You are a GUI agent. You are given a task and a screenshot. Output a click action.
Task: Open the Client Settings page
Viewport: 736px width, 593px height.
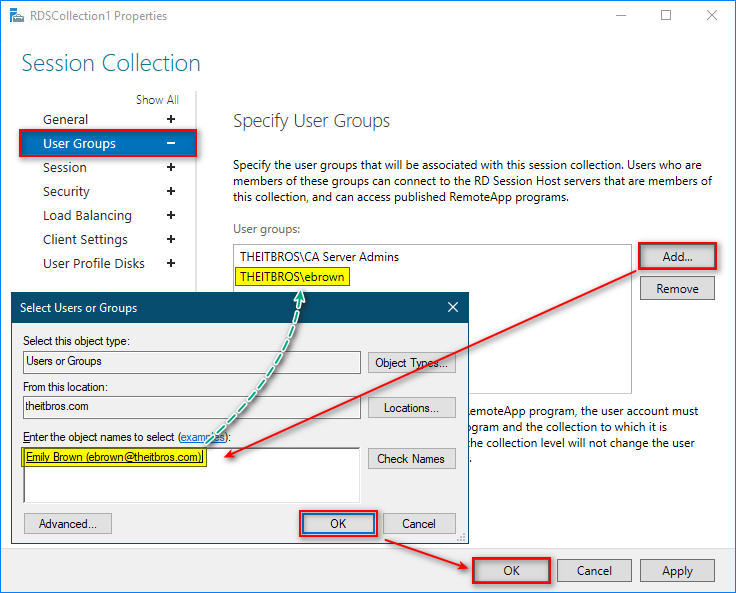(x=85, y=239)
